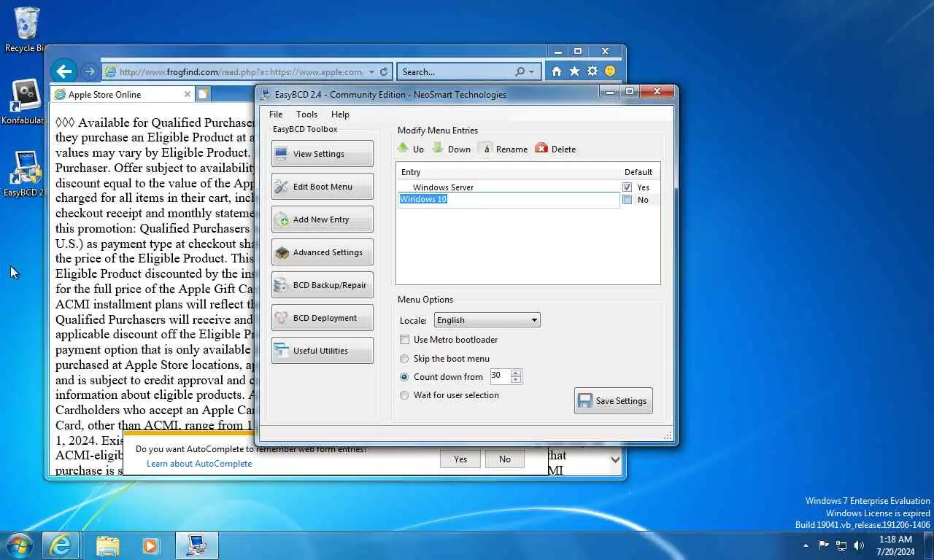Click countdown seconds input field
Viewport: 934px width, 560px height.
501,376
